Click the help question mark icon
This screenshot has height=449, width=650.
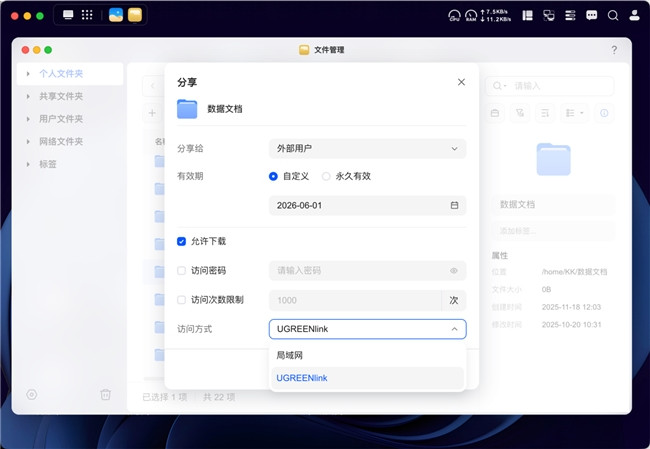tap(614, 50)
